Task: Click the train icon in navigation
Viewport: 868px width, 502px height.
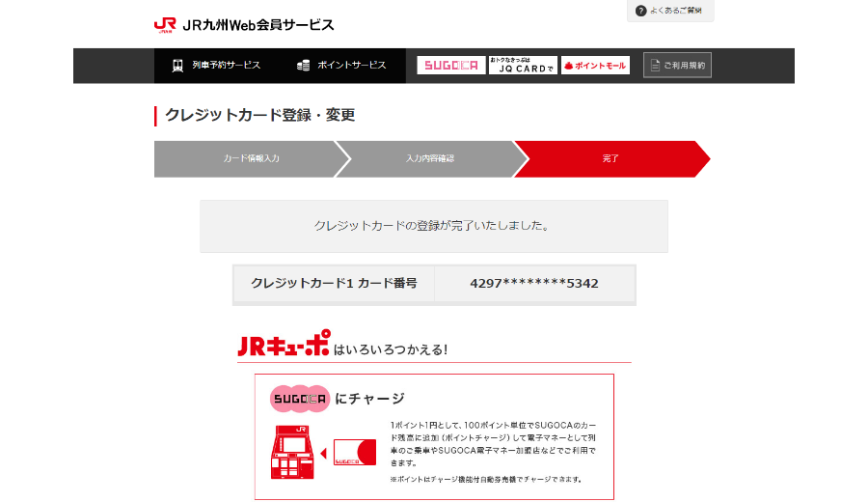Action: [177, 66]
